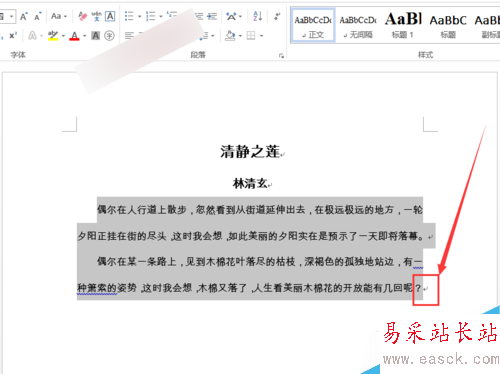Expand the Change Case dropdown arrow
Image resolution: width=500 pixels, height=374 pixels.
(x=65, y=16)
